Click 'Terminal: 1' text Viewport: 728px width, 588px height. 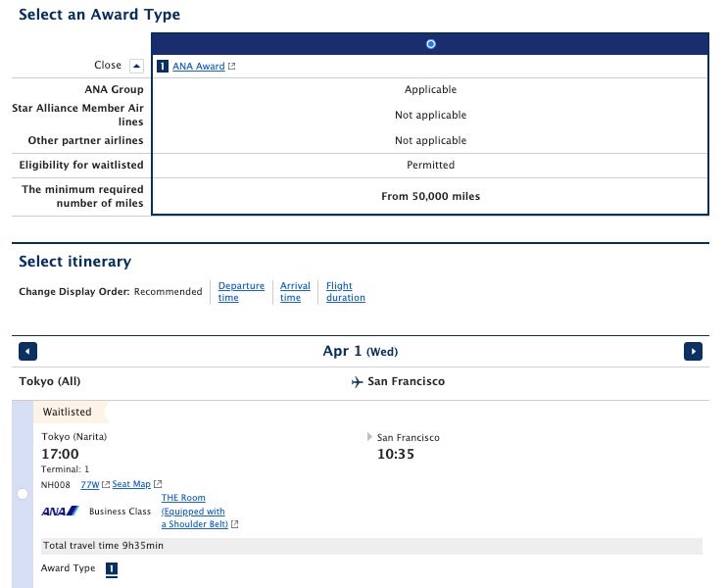(x=65, y=469)
